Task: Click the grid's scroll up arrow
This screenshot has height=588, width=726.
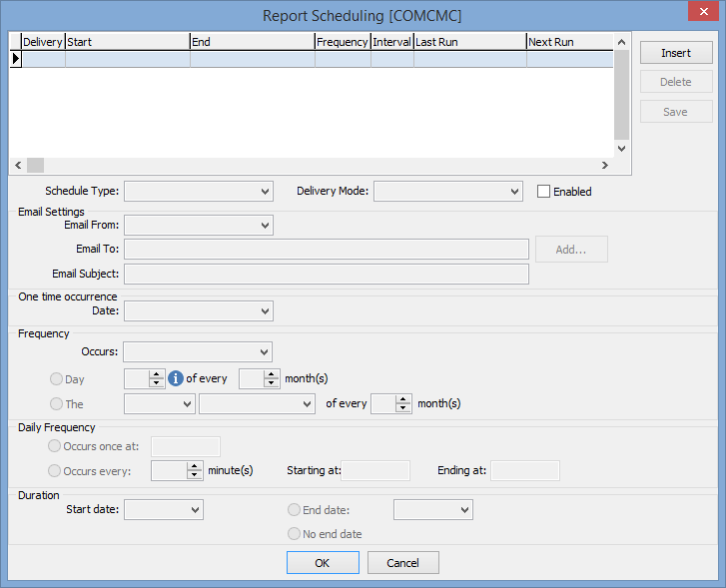Action: pos(621,42)
